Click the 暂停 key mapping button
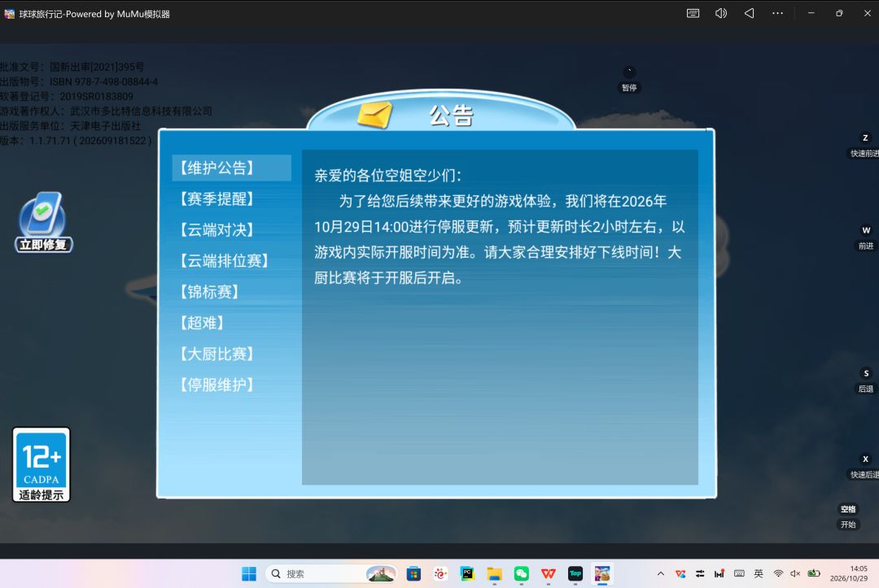Image resolution: width=879 pixels, height=588 pixels. (629, 80)
